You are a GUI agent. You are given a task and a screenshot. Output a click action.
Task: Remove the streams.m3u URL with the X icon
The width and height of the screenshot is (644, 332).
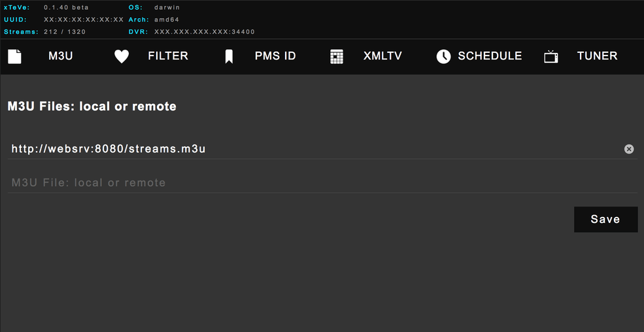(629, 149)
